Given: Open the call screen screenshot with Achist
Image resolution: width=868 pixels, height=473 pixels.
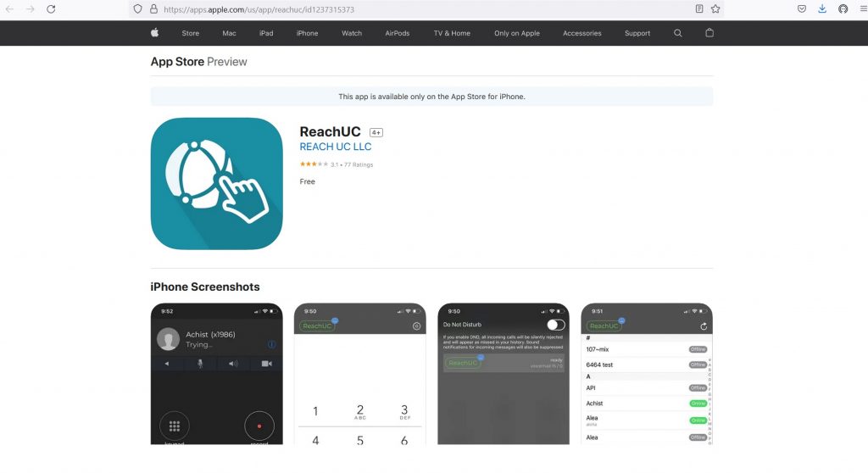Looking at the screenshot, I should [216, 374].
